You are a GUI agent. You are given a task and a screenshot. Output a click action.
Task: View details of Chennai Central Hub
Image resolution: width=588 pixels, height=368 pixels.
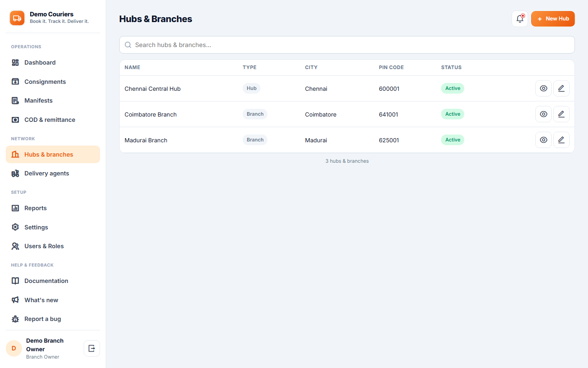click(x=543, y=88)
